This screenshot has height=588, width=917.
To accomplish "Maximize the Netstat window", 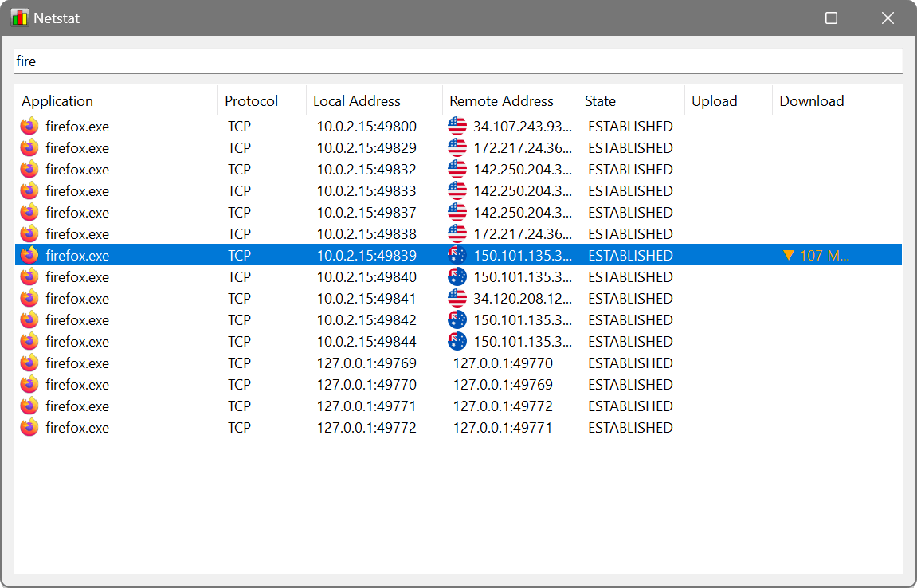I will tap(831, 18).
